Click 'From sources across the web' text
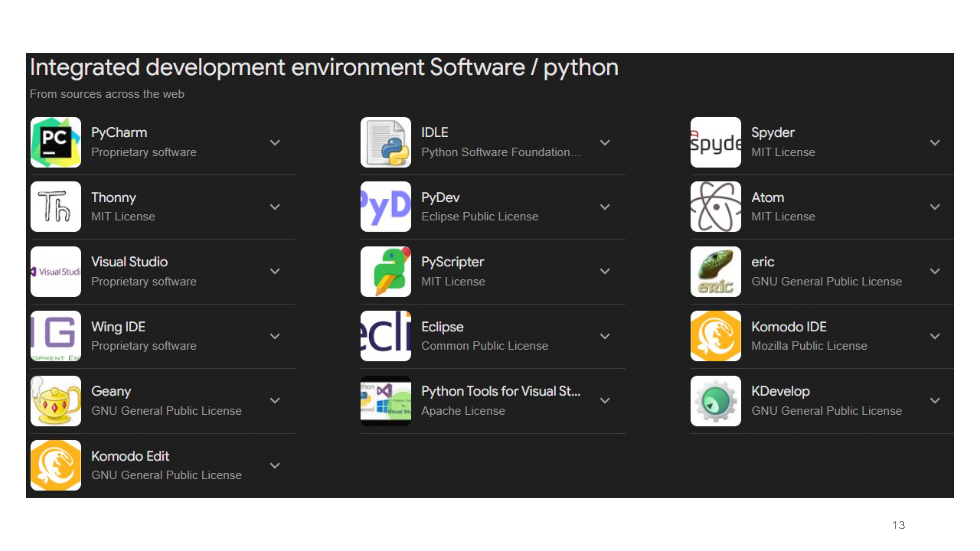Image resolution: width=980 pixels, height=551 pixels. click(x=107, y=94)
